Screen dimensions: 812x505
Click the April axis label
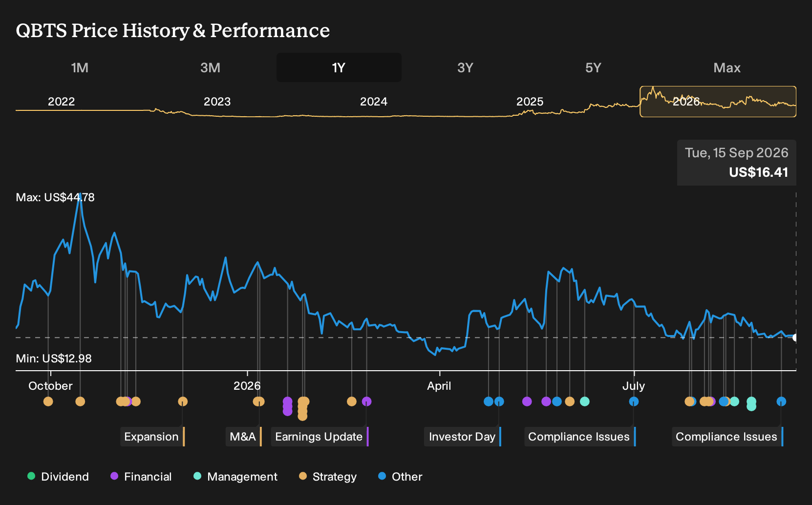[x=439, y=386]
